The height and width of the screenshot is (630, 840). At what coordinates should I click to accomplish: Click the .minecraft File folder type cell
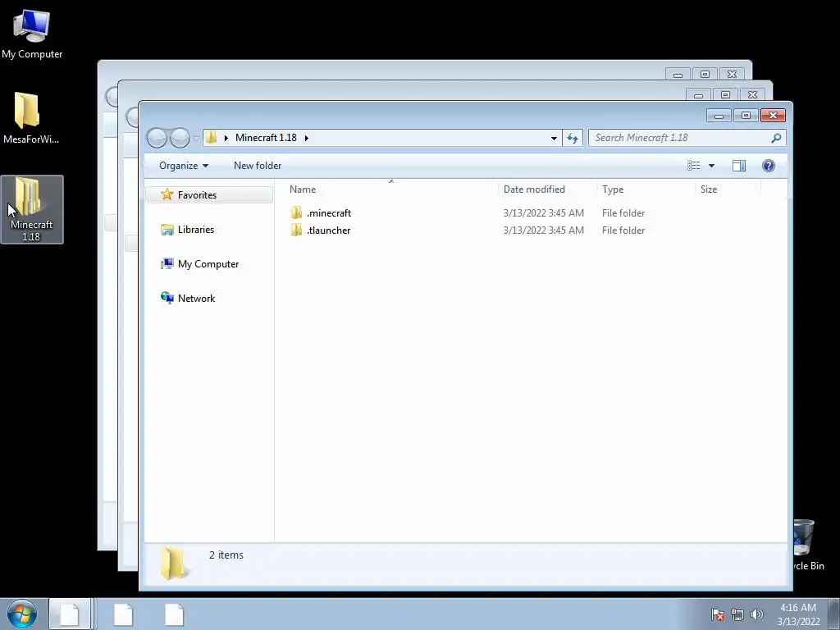click(x=623, y=212)
